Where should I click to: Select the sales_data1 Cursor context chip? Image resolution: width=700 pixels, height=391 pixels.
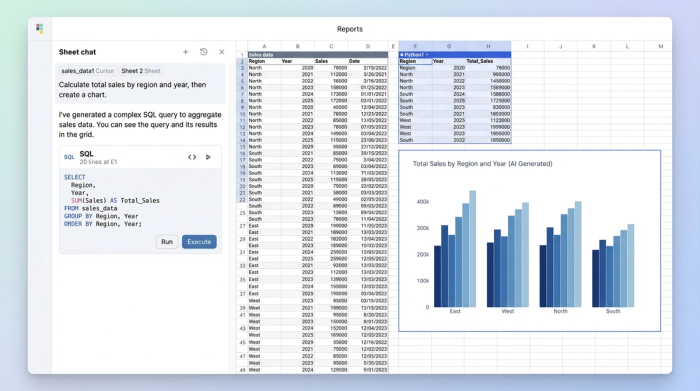[x=88, y=71]
